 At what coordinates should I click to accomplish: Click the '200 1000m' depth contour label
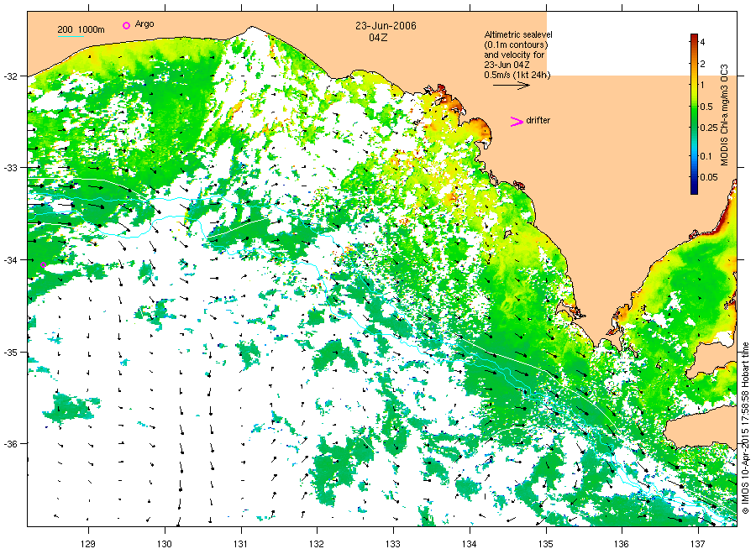(x=81, y=29)
